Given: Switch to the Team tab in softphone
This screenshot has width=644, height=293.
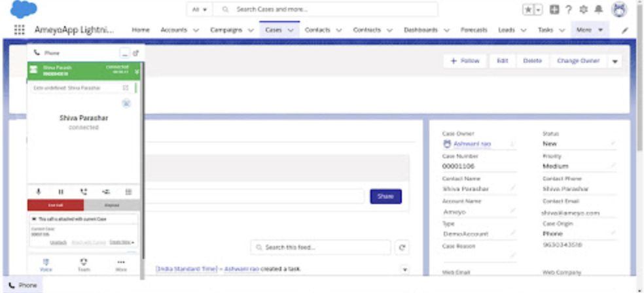Looking at the screenshot, I should [x=84, y=265].
